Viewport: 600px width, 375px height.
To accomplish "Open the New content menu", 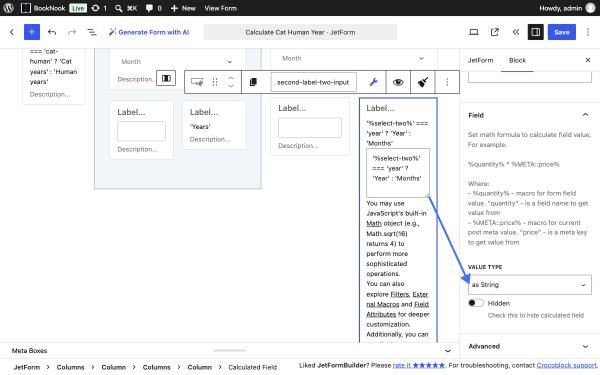I will (183, 8).
